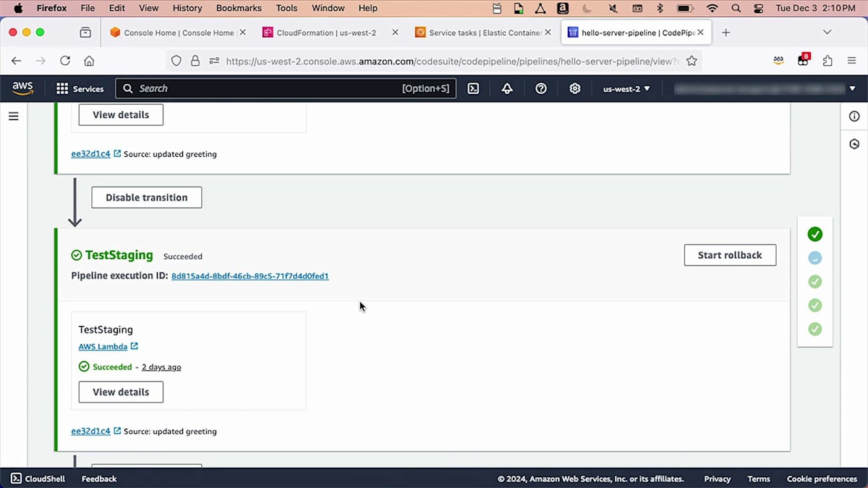This screenshot has height=488, width=868.
Task: Go back to the previous page
Action: pyautogui.click(x=17, y=61)
